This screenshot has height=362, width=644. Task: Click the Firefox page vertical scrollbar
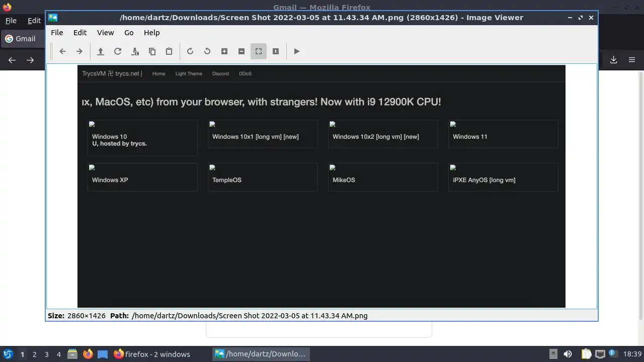640,196
